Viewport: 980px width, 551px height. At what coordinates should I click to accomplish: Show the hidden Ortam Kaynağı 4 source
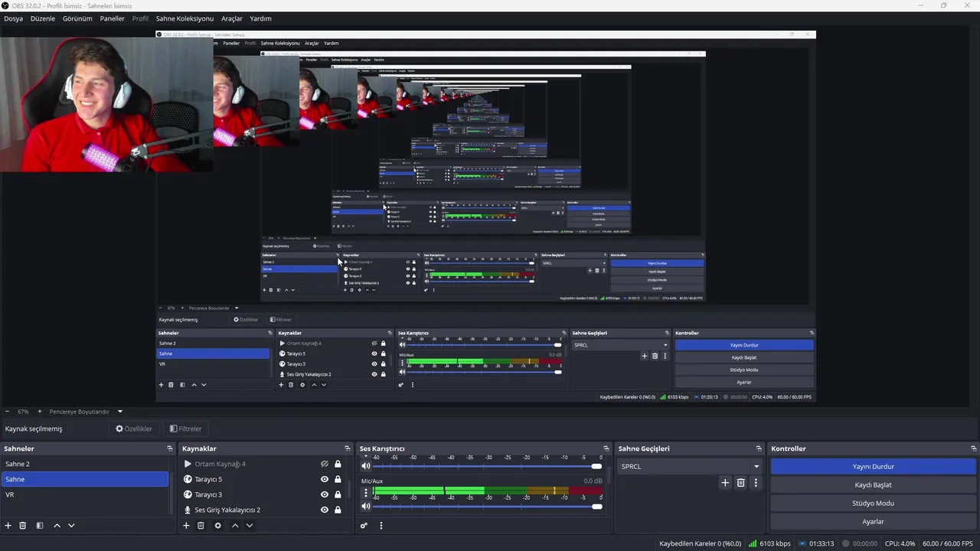click(x=325, y=464)
